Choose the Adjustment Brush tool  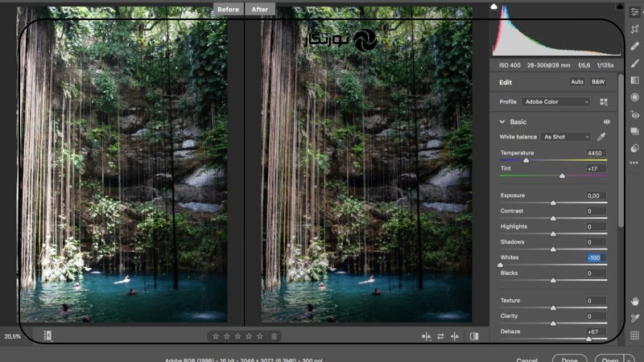(x=634, y=63)
